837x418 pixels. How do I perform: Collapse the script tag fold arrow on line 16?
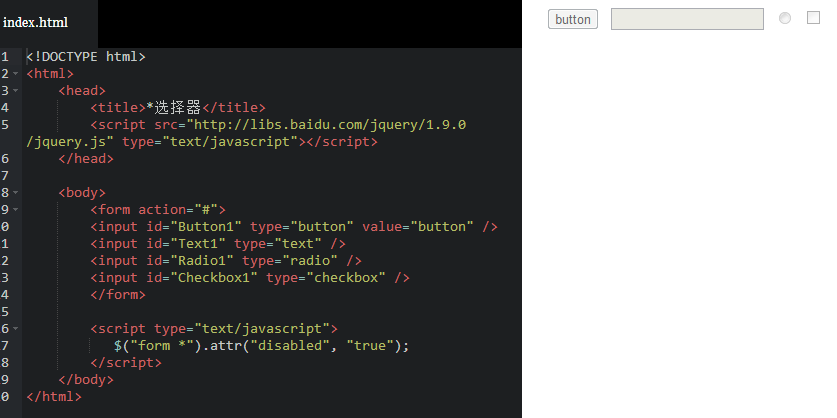15,328
